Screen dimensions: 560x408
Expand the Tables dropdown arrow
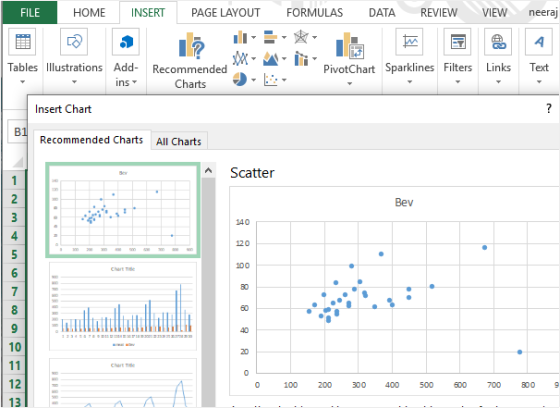[22, 82]
